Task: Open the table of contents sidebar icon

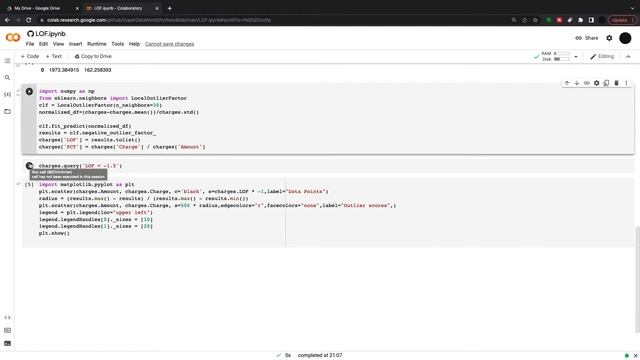Action: 7,61
